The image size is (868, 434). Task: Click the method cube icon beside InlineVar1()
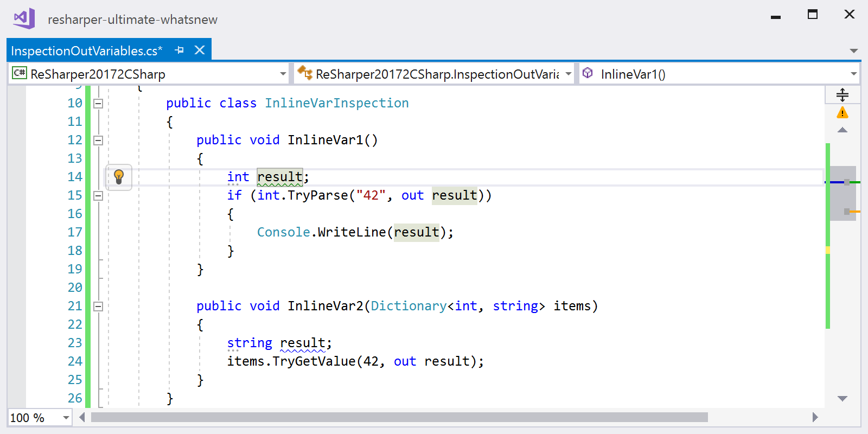588,73
